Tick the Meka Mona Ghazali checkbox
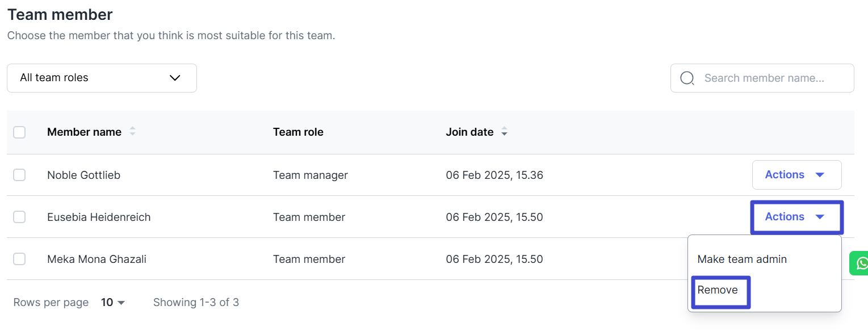Viewport: 868px width, 335px height. (x=19, y=259)
